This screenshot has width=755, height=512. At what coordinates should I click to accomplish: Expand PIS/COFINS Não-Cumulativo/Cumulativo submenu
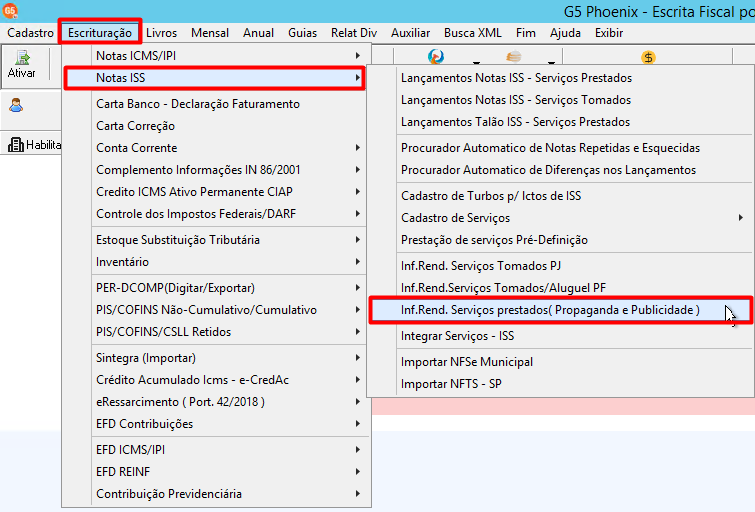[215, 310]
